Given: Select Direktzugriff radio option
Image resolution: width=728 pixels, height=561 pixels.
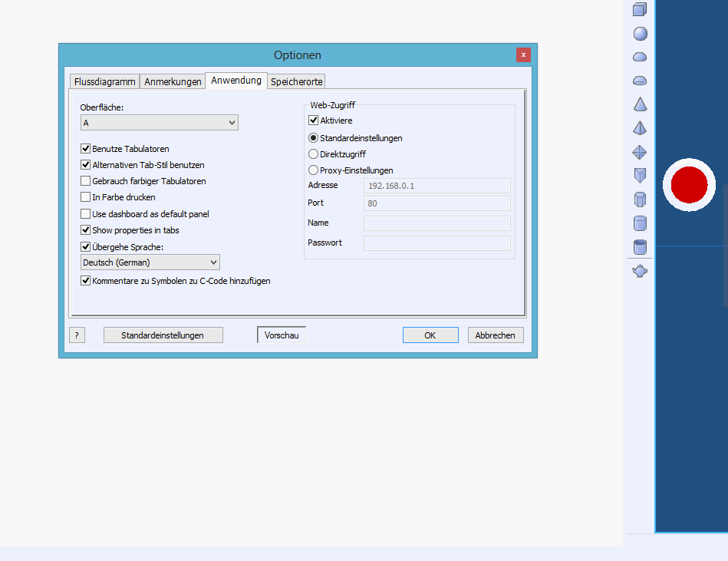Looking at the screenshot, I should [x=314, y=153].
